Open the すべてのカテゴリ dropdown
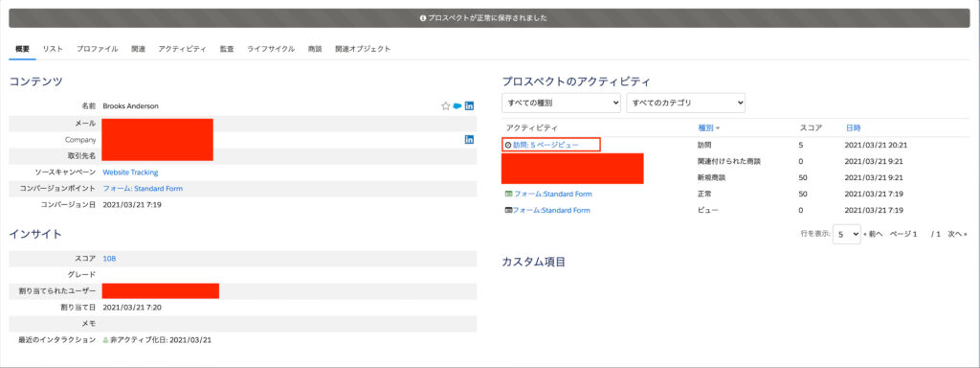 (685, 103)
